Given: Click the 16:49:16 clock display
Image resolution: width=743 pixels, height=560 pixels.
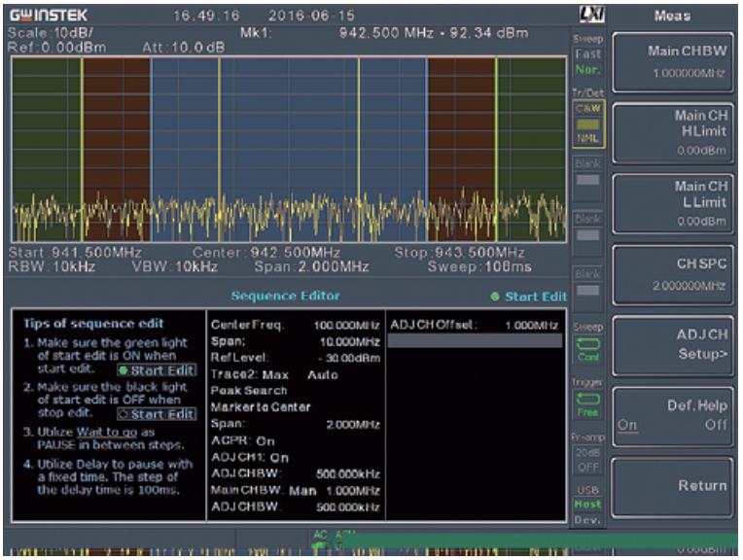Looking at the screenshot, I should click(206, 16).
